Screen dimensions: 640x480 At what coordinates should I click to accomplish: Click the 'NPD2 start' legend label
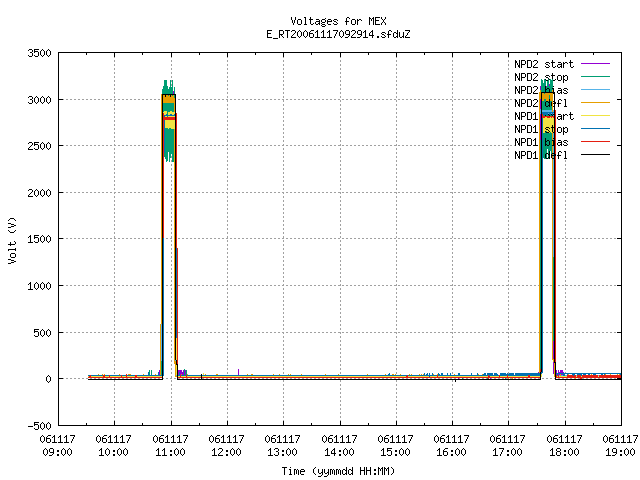pos(544,64)
